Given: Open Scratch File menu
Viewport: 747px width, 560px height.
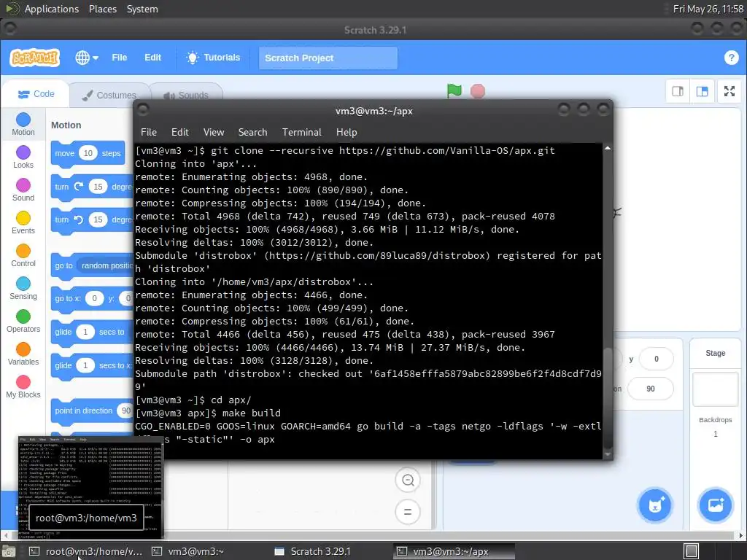Looking at the screenshot, I should click(119, 58).
